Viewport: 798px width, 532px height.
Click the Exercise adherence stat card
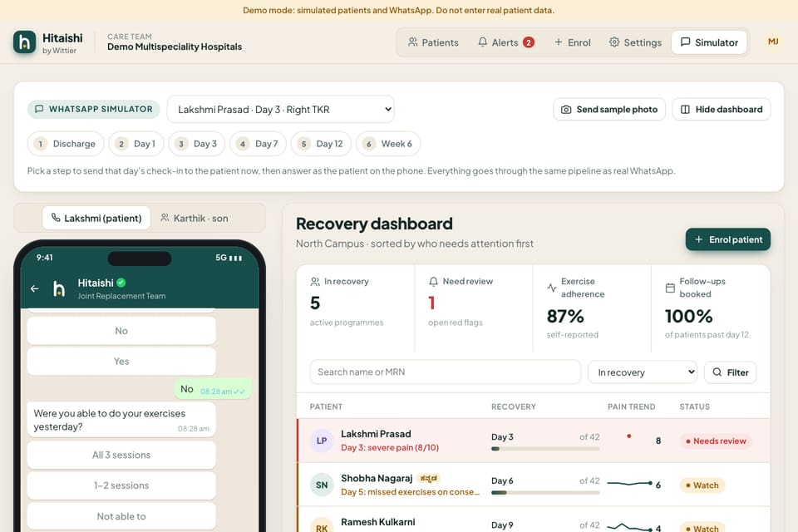point(592,308)
